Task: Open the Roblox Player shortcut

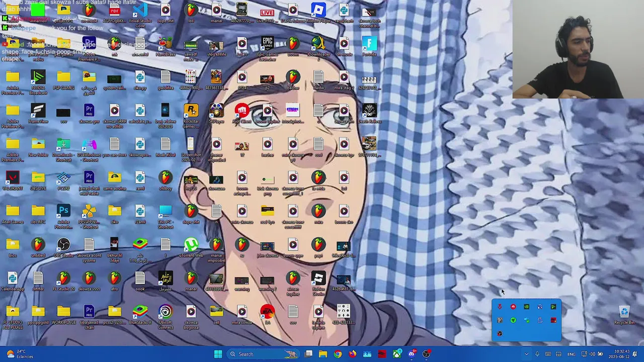Action: pyautogui.click(x=318, y=13)
